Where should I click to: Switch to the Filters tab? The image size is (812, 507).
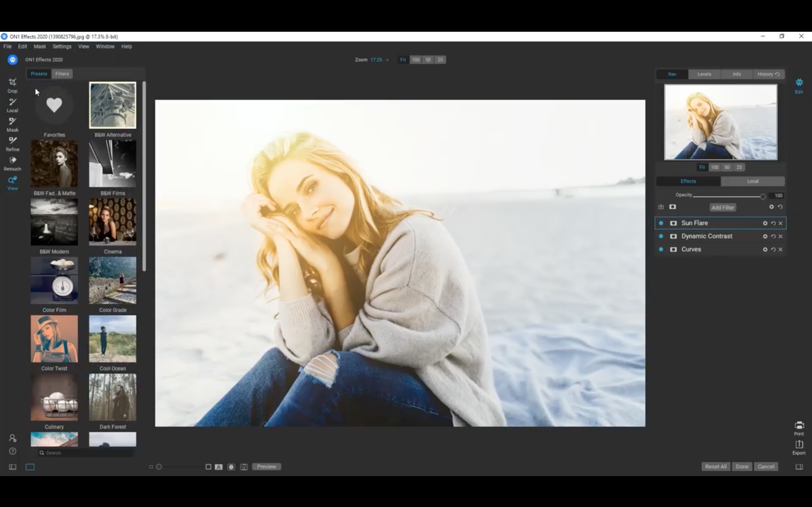coord(62,74)
